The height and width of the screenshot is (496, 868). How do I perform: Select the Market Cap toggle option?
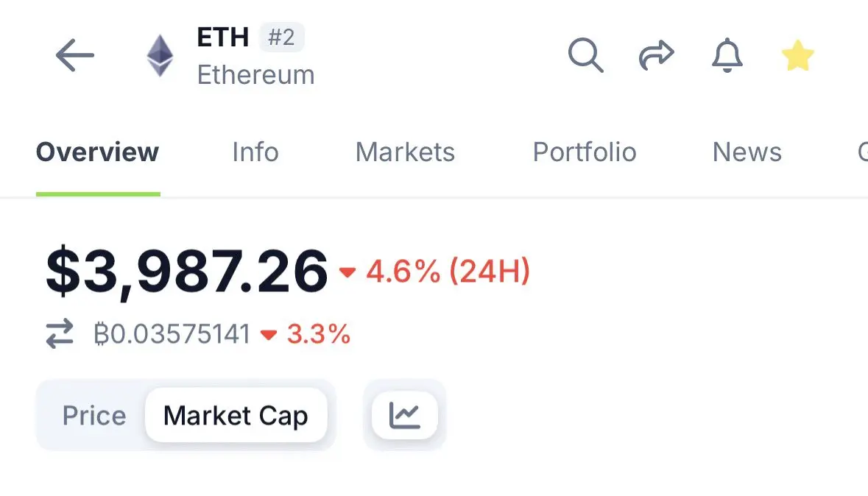pos(236,415)
